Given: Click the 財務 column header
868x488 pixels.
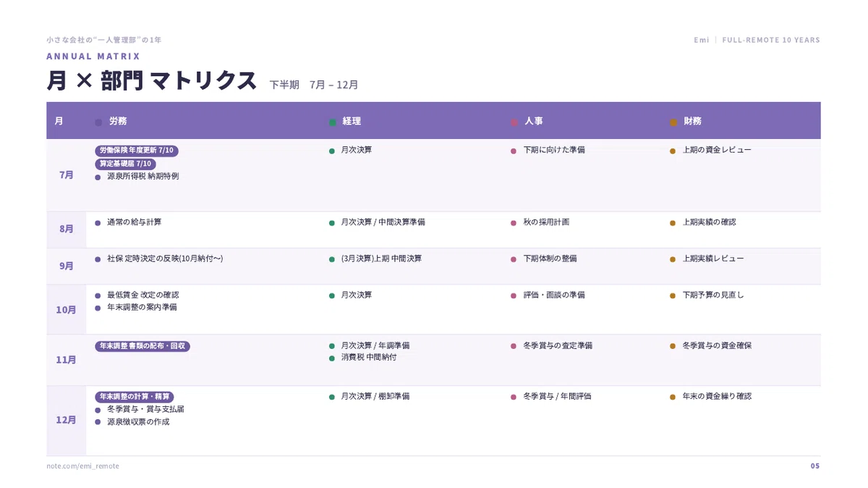Looking at the screenshot, I should pos(692,121).
